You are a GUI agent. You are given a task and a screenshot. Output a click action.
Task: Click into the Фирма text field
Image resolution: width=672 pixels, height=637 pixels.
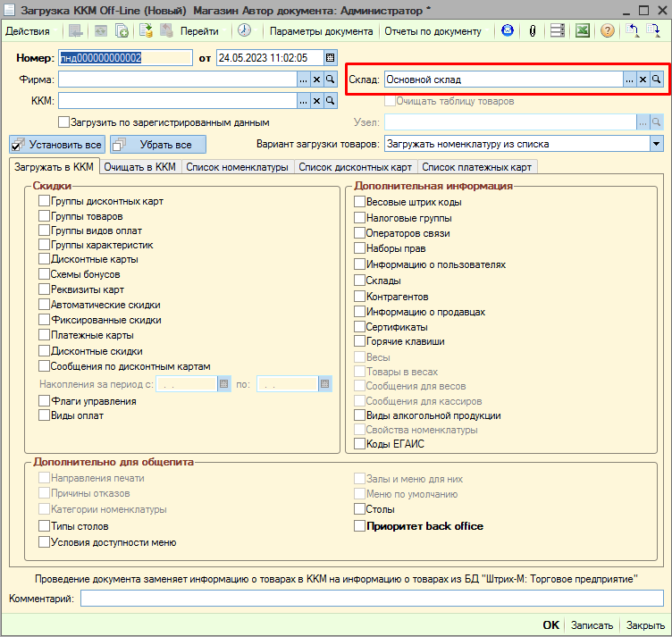coord(178,80)
